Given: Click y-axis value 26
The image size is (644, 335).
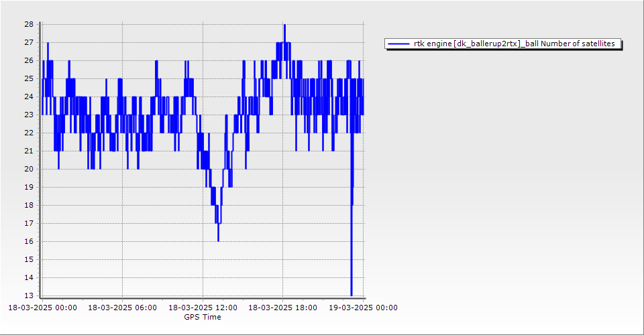Looking at the screenshot, I should [x=29, y=60].
